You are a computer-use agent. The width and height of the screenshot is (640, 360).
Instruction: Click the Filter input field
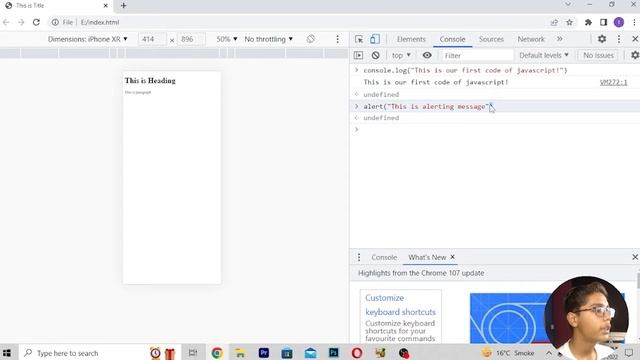coord(478,55)
